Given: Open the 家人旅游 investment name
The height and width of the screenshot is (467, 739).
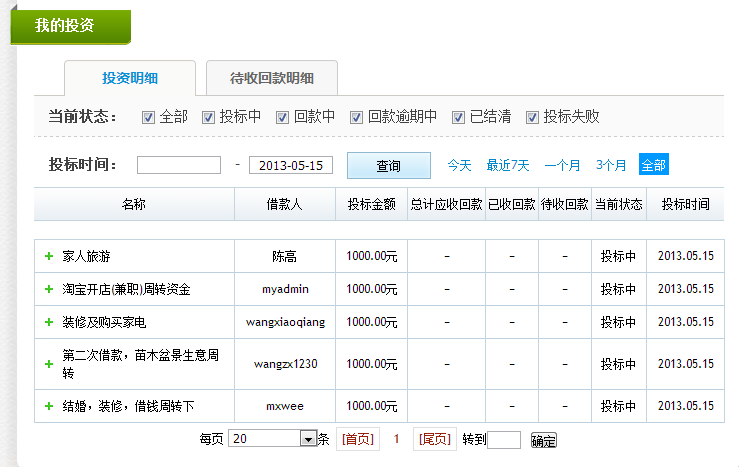Looking at the screenshot, I should coord(86,256).
